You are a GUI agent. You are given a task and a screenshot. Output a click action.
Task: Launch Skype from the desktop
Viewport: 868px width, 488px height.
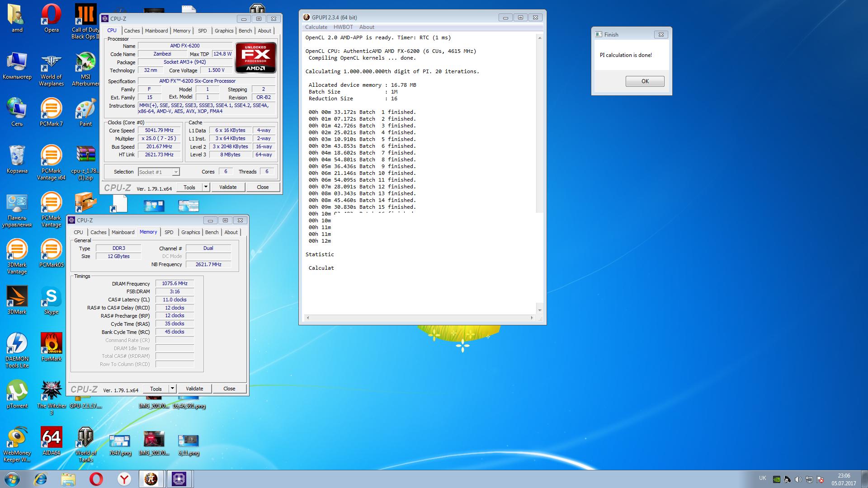click(x=51, y=300)
